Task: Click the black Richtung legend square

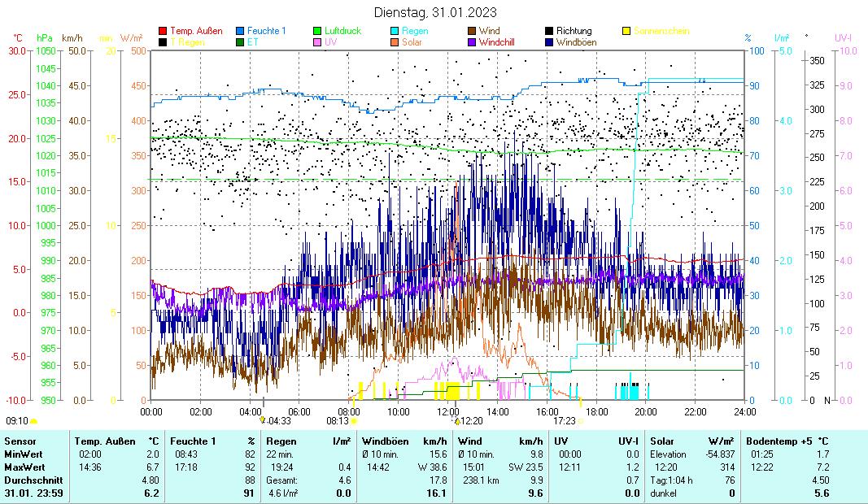Action: 549,31
